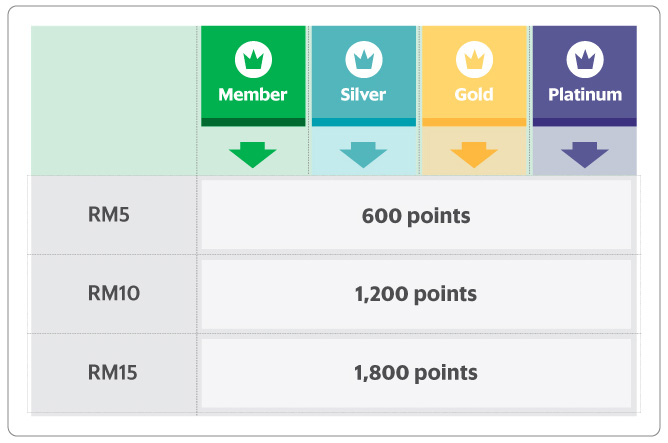Image resolution: width=668 pixels, height=443 pixels.
Task: Click the green Member crown icon
Action: coord(253,60)
